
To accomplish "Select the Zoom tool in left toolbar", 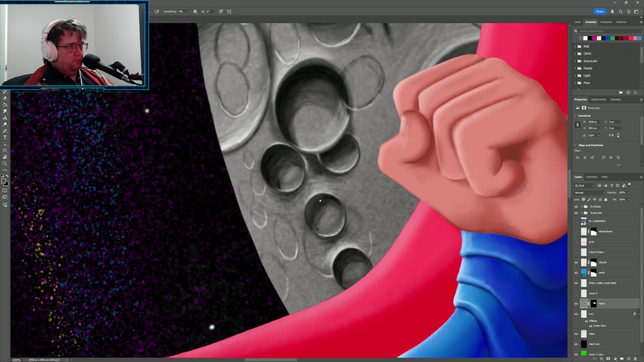I will click(5, 163).
